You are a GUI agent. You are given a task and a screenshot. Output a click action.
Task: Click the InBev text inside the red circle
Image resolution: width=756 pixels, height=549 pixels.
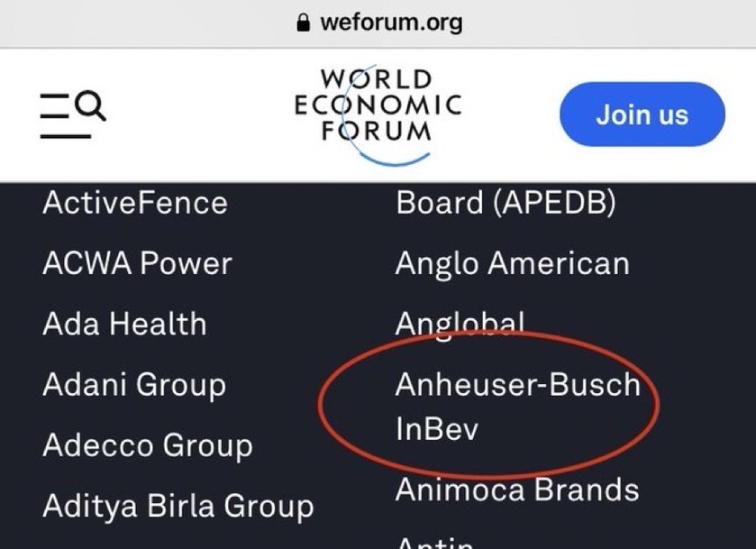(437, 428)
